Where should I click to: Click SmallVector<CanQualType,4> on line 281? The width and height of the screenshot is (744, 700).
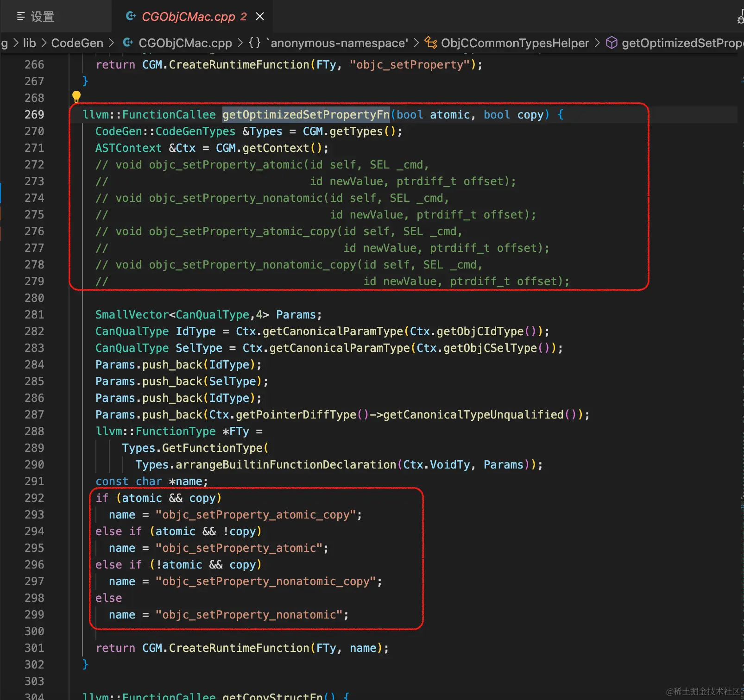tap(182, 314)
